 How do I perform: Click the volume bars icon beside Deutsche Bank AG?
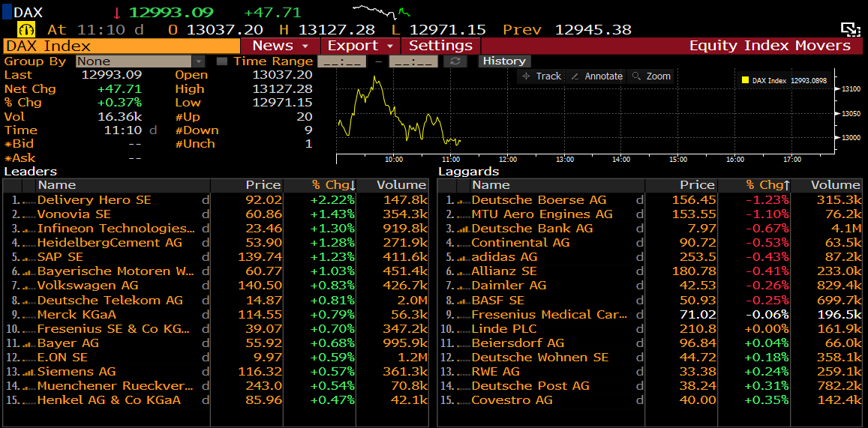coord(464,229)
